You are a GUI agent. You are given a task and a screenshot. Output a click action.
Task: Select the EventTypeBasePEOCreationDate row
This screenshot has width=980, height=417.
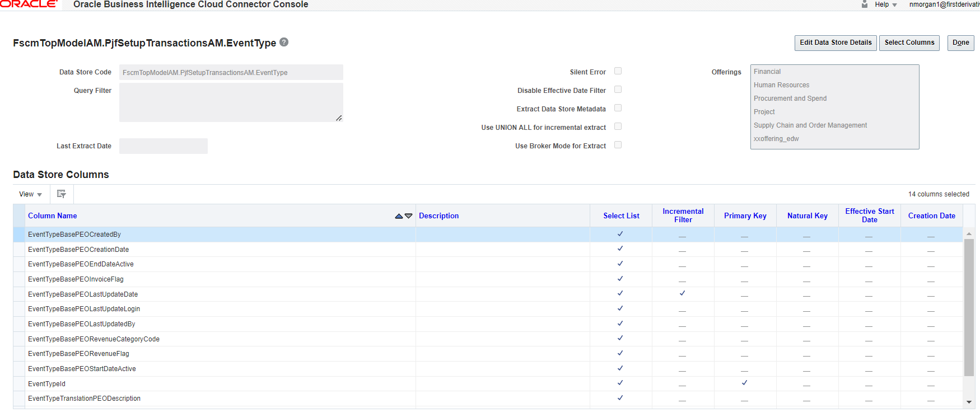pyautogui.click(x=488, y=250)
